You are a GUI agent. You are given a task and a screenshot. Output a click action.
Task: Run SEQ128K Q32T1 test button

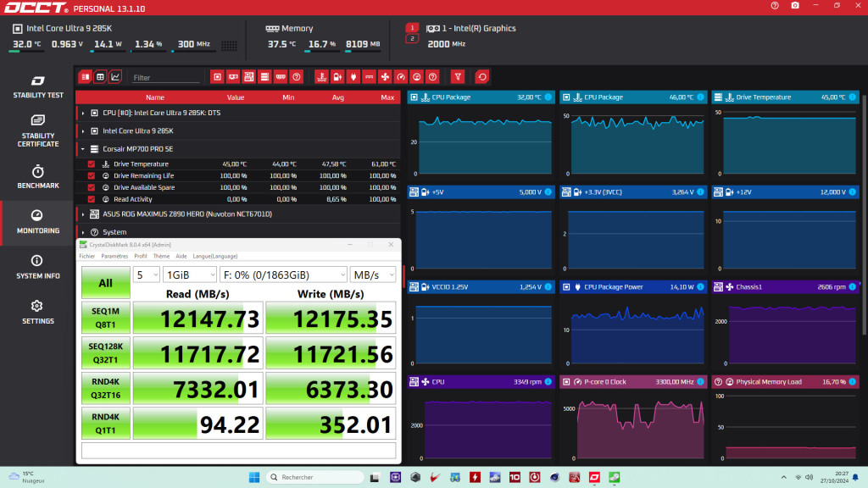[x=106, y=353]
